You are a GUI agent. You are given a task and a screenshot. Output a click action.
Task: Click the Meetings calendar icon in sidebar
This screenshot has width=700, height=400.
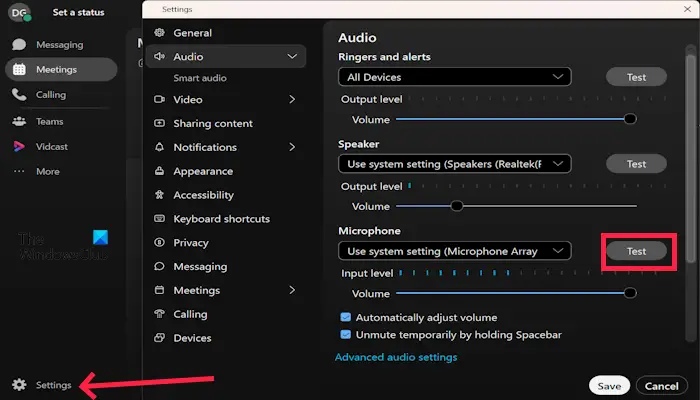click(x=19, y=69)
